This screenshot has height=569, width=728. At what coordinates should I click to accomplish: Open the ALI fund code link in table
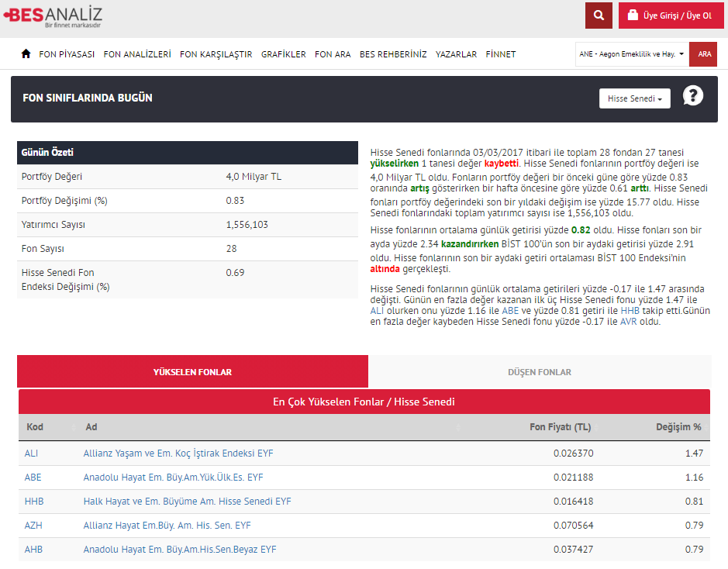tap(31, 453)
